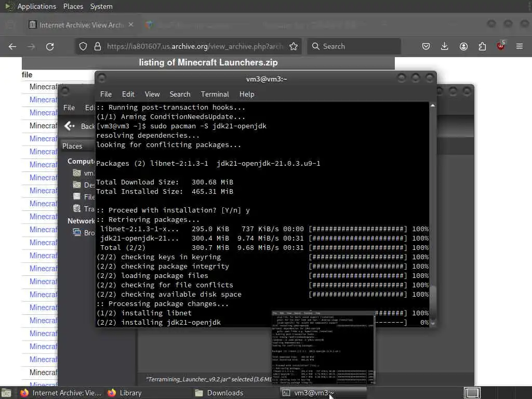Screen dimensions: 532x399
Task: Click the terminal window title vm3@vm3:~
Action: pyautogui.click(x=267, y=79)
